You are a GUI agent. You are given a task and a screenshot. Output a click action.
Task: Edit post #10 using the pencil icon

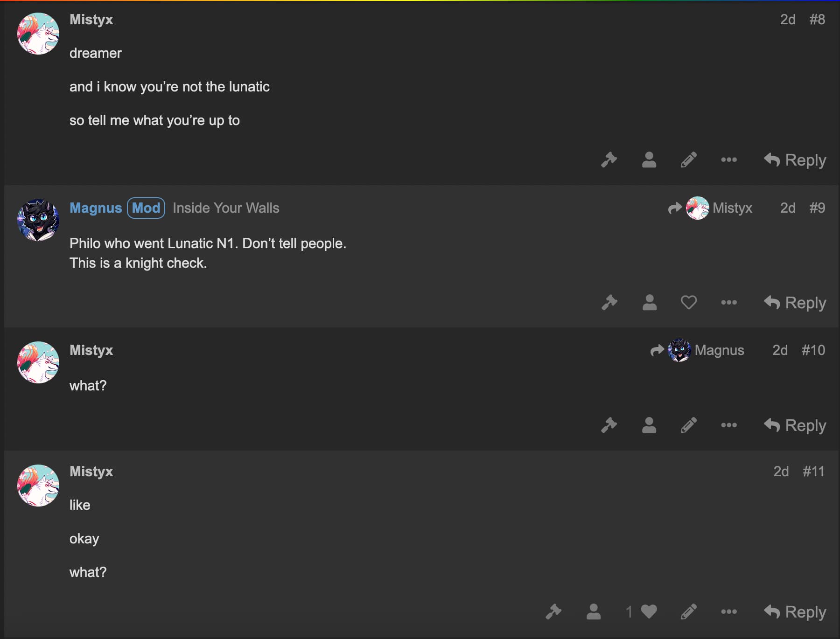tap(689, 425)
